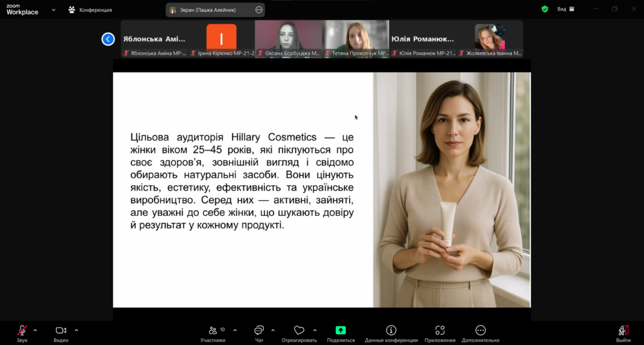This screenshot has height=345, width=644.
Task: Click slide text 'й результат у кожному продукті.'
Action: click(207, 226)
